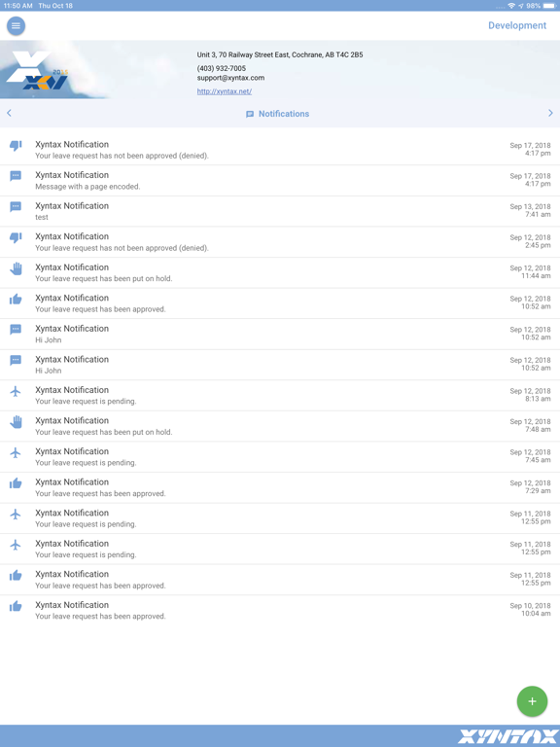Click thumbs-down icon for Sep 17 denied notification
The height and width of the screenshot is (747, 560).
tap(16, 146)
